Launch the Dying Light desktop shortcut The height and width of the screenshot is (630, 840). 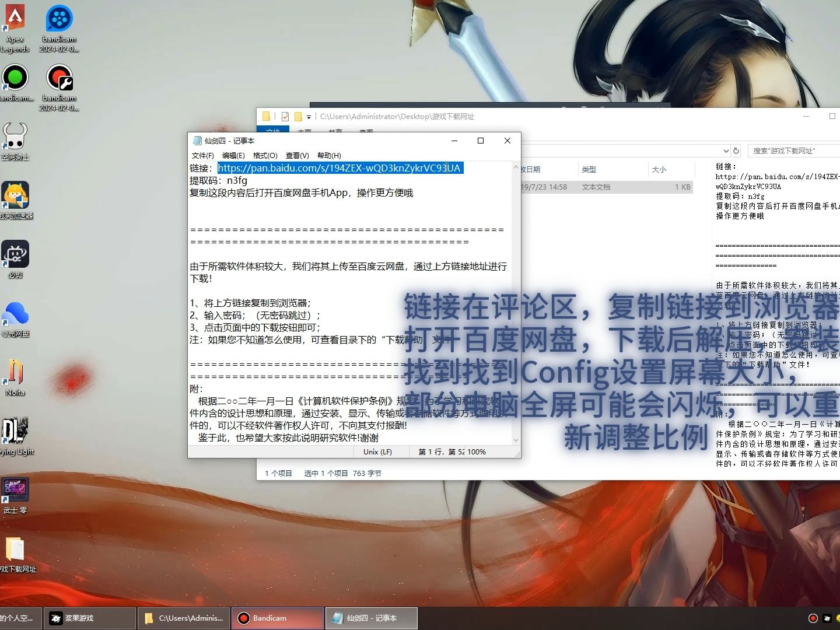coord(16,436)
